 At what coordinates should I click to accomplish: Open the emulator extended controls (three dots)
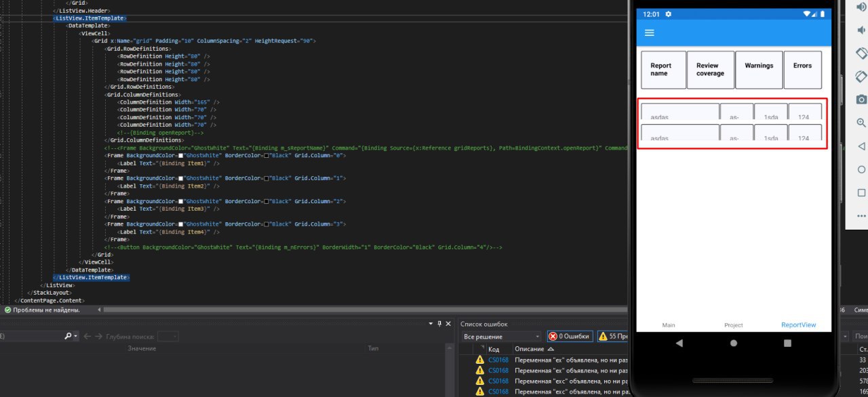point(861,216)
